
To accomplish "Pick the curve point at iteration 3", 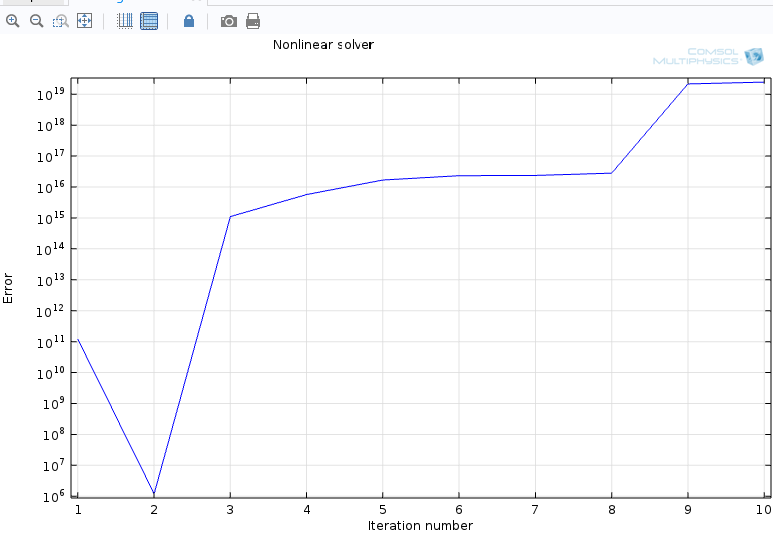I will (230, 216).
